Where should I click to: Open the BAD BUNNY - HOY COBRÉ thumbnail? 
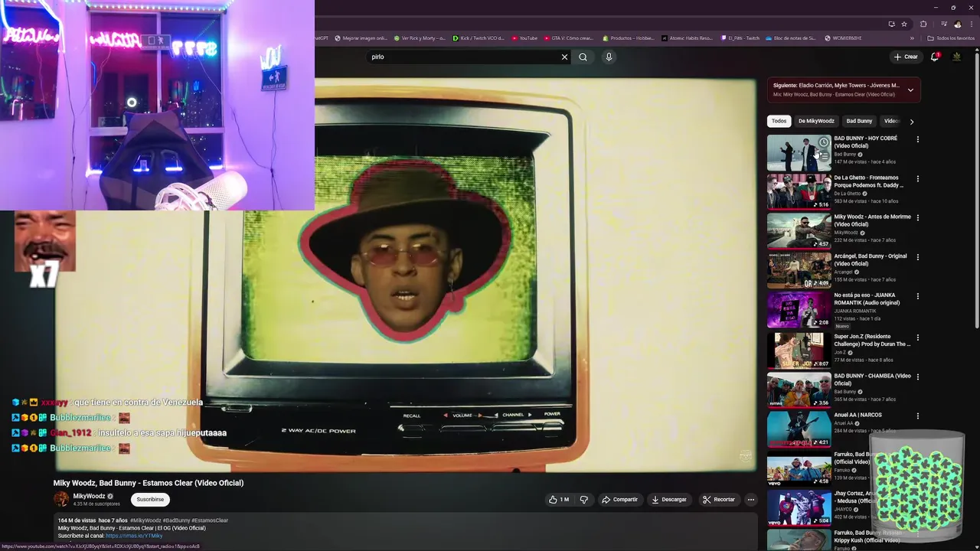click(x=799, y=152)
